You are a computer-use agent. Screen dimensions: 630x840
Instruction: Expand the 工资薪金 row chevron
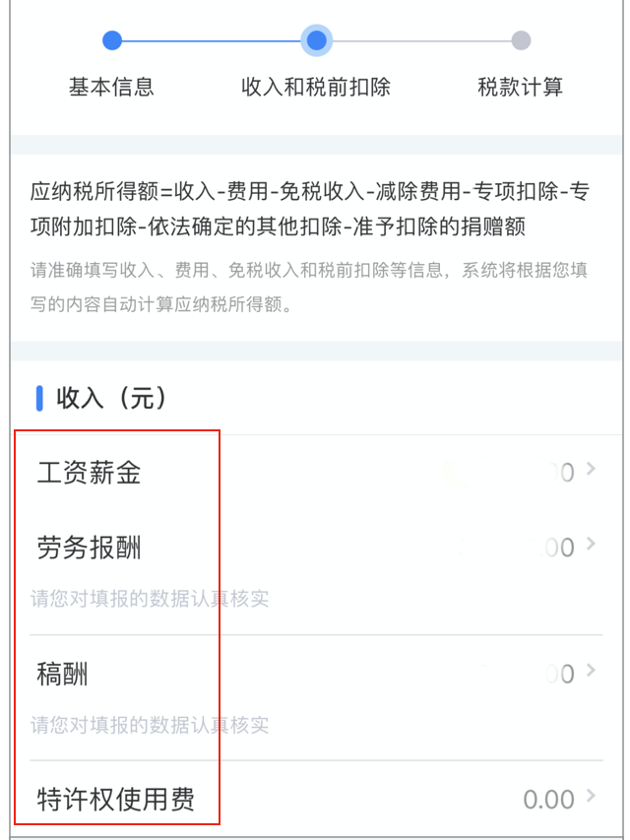pyautogui.click(x=591, y=470)
